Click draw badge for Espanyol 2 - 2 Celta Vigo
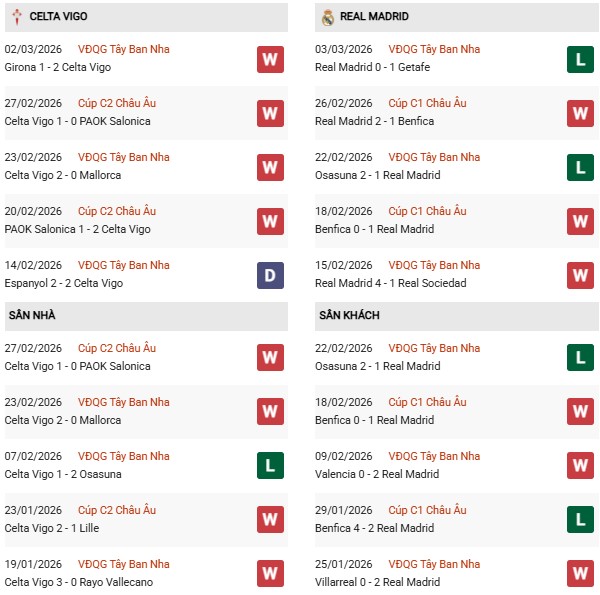The height and width of the screenshot is (595, 600). tap(270, 275)
